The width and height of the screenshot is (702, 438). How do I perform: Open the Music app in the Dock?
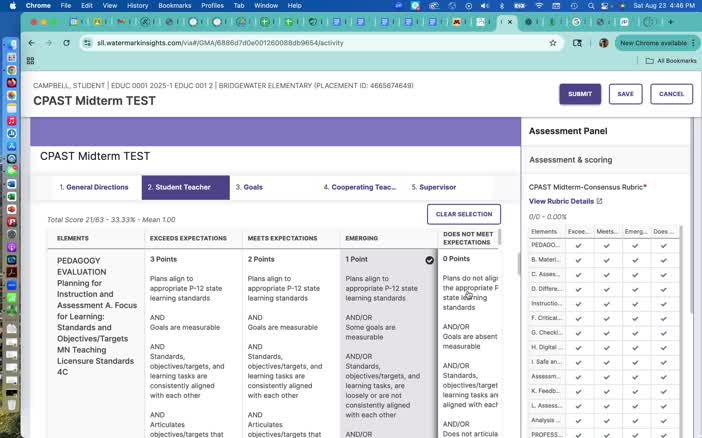pos(12,120)
